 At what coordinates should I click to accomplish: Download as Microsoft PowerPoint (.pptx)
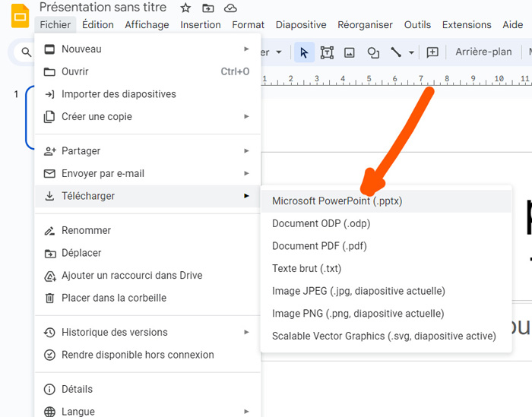[x=386, y=201]
